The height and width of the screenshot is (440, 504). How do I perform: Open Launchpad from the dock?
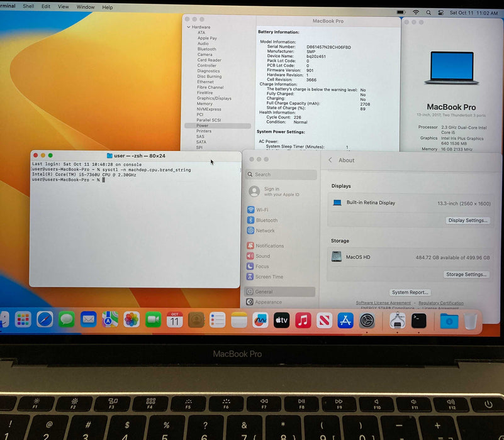[23, 319]
